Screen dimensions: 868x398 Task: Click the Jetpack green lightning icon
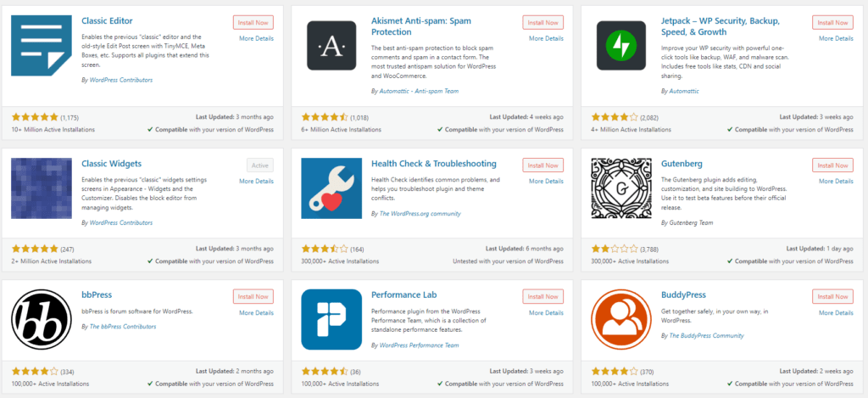[621, 46]
